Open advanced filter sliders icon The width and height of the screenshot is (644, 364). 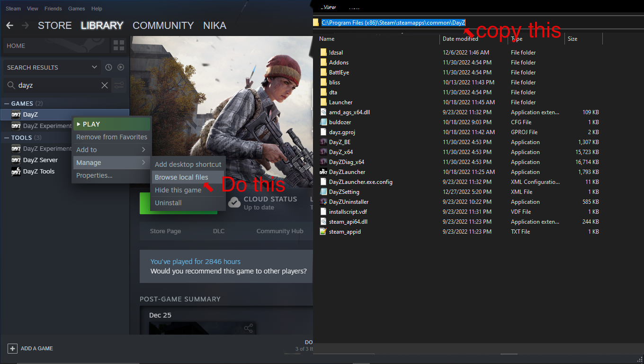click(x=119, y=85)
